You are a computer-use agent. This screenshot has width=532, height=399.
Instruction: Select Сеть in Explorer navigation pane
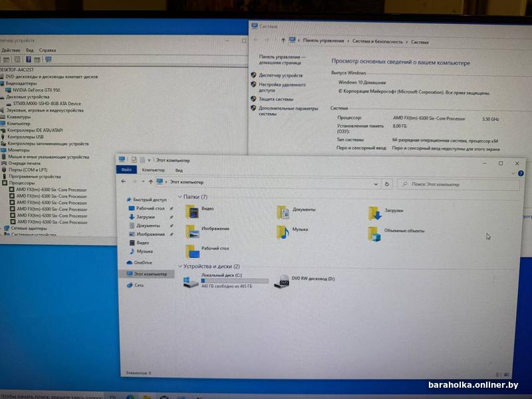click(136, 285)
